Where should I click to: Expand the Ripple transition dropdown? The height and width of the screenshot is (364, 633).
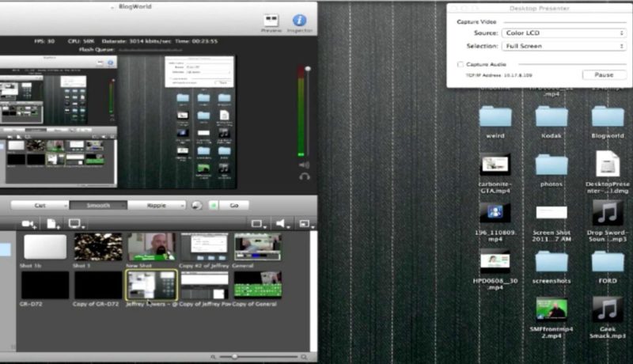click(x=157, y=206)
